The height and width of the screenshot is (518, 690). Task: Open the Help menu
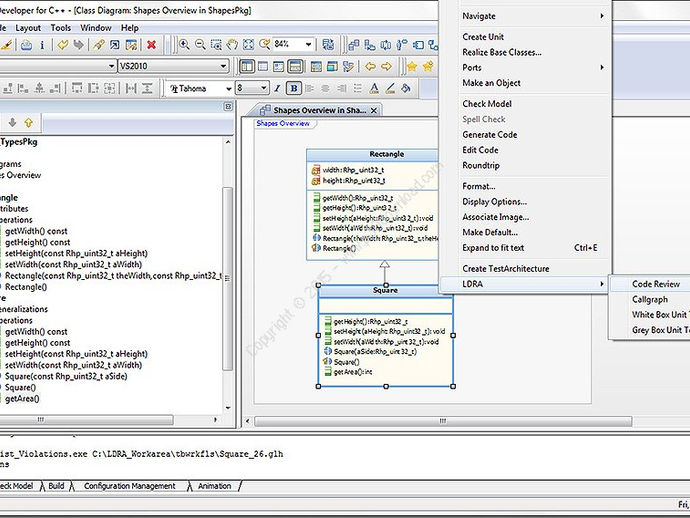point(129,28)
